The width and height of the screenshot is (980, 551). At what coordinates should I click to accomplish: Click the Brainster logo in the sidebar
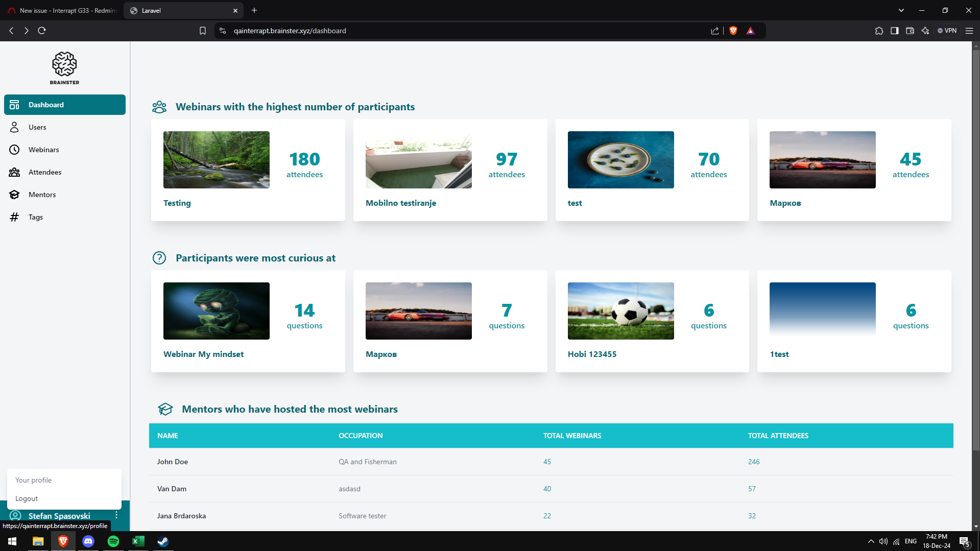(x=64, y=68)
